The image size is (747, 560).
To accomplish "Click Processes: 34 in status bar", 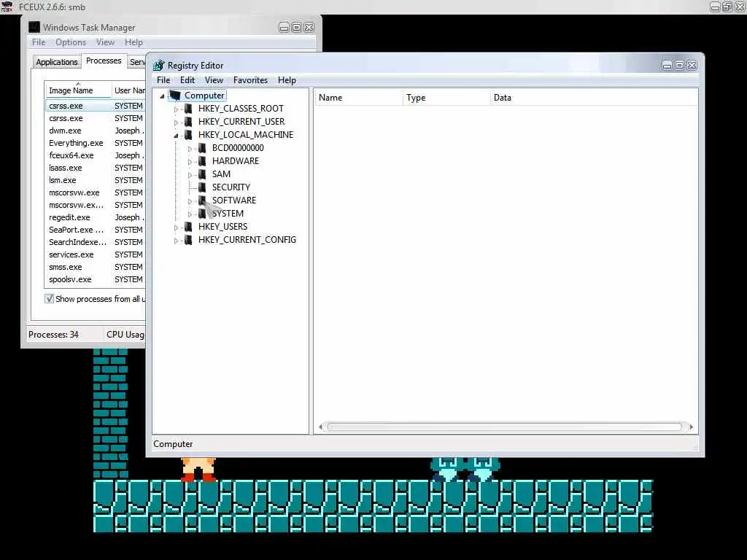I will (x=53, y=334).
